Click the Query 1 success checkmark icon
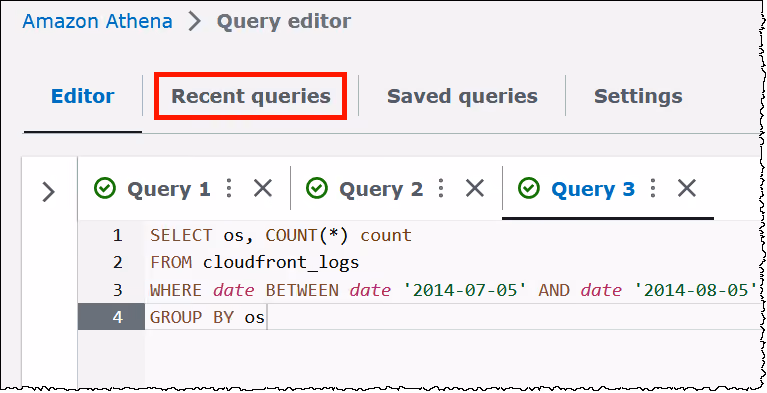 click(105, 188)
